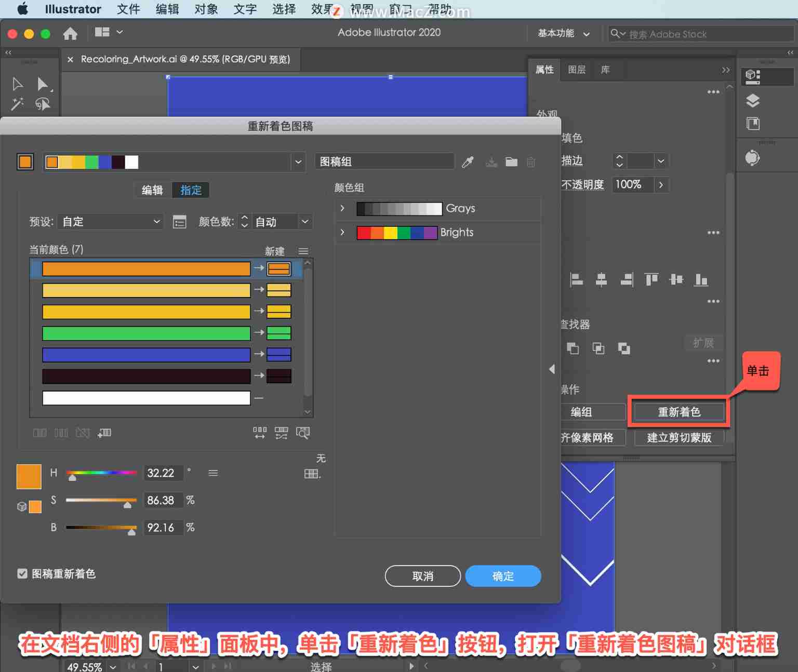The height and width of the screenshot is (672, 798).
Task: Toggle the light yellow row recolor arrow
Action: point(259,289)
